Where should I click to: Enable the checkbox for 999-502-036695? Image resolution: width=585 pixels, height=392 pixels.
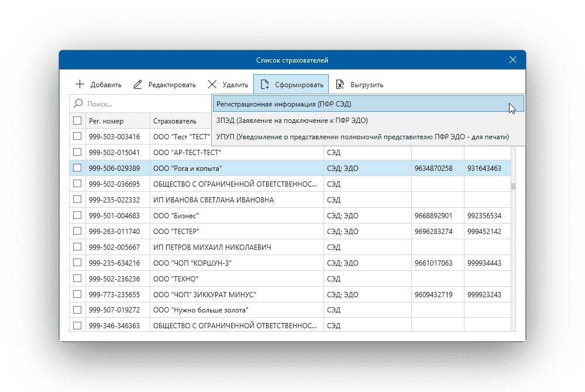click(77, 184)
